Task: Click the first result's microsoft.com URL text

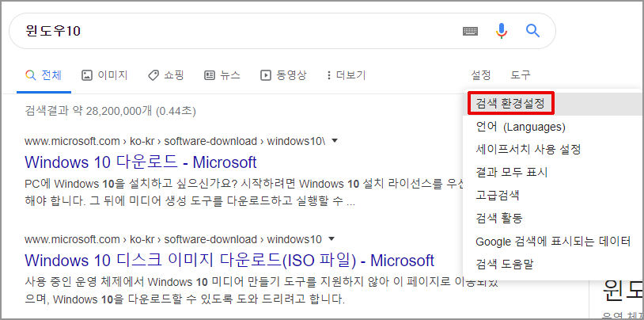Action: coord(175,141)
